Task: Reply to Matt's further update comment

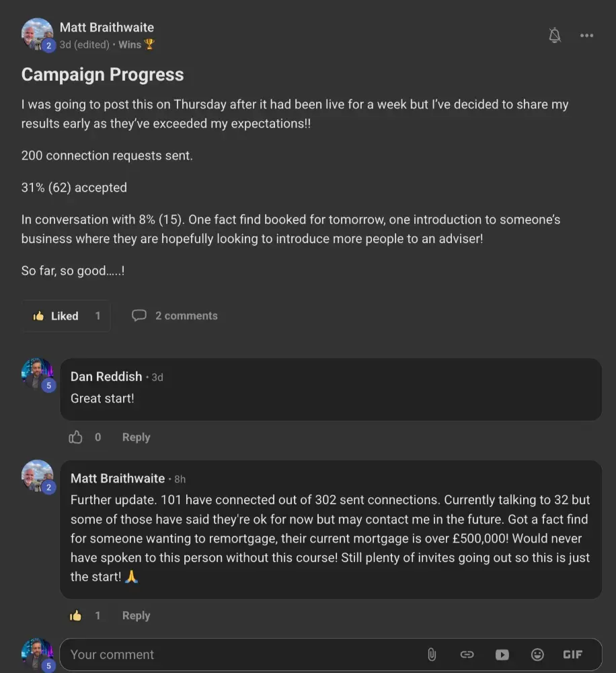Action: coord(136,616)
